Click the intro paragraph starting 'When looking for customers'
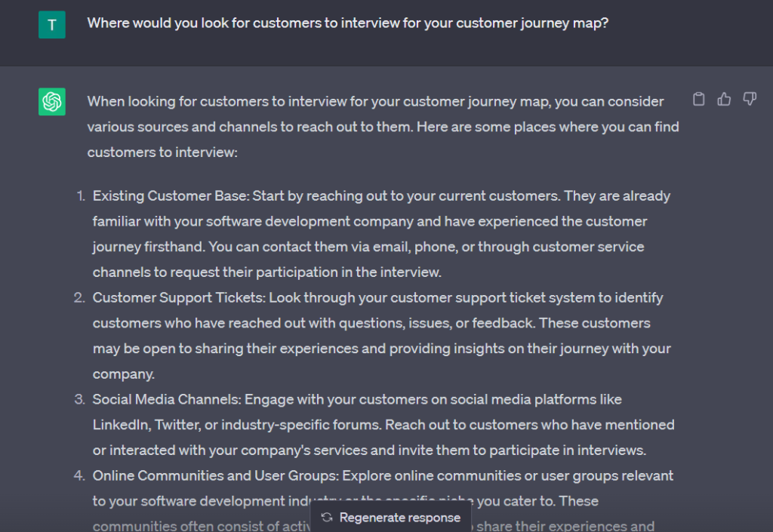The height and width of the screenshot is (532, 773). 383,127
